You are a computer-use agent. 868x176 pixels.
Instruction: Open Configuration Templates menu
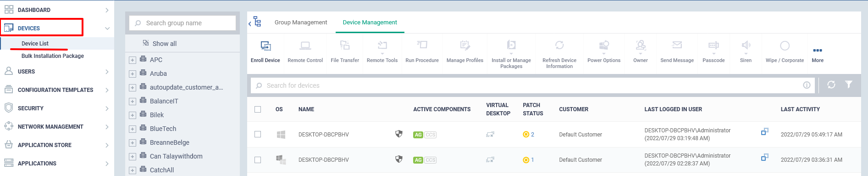pyautogui.click(x=57, y=90)
